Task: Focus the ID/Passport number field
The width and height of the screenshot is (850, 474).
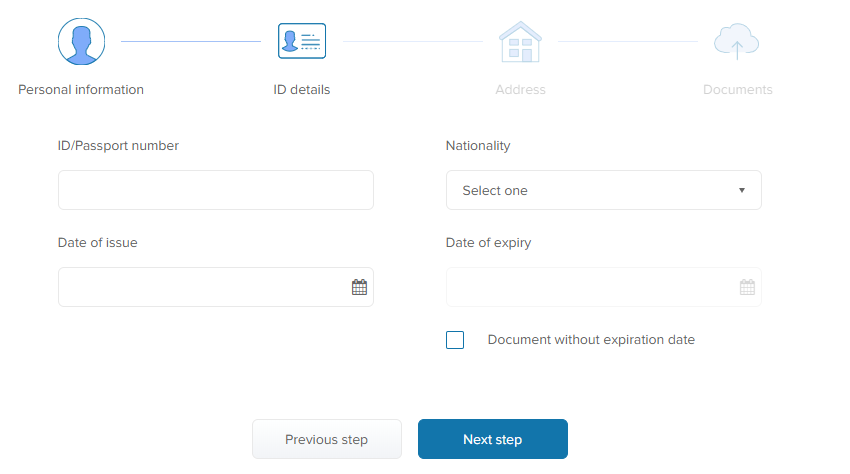Action: [216, 190]
